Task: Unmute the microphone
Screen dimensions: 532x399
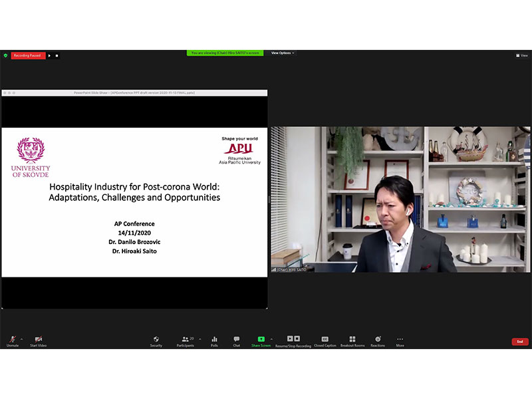Action: [x=13, y=340]
